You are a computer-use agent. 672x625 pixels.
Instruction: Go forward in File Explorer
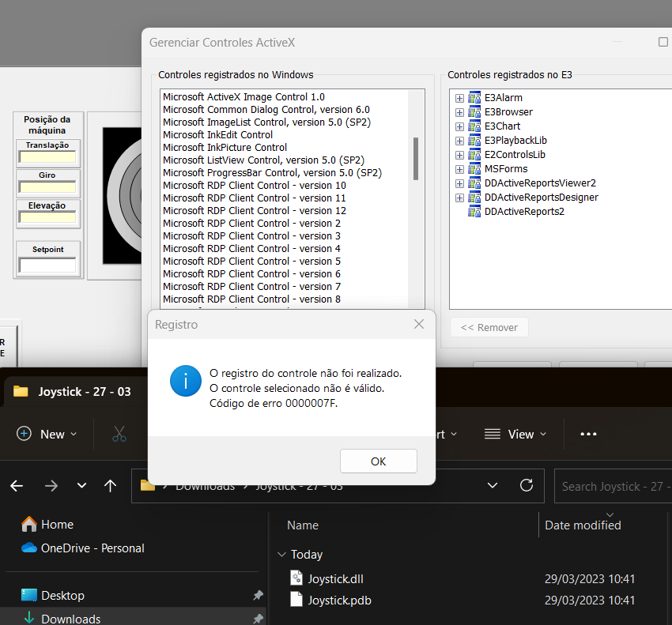click(51, 486)
